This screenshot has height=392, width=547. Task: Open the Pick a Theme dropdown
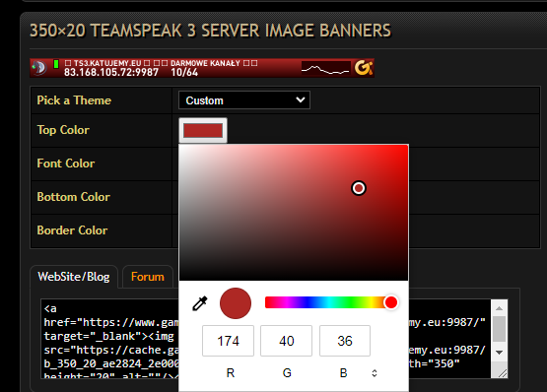point(244,100)
